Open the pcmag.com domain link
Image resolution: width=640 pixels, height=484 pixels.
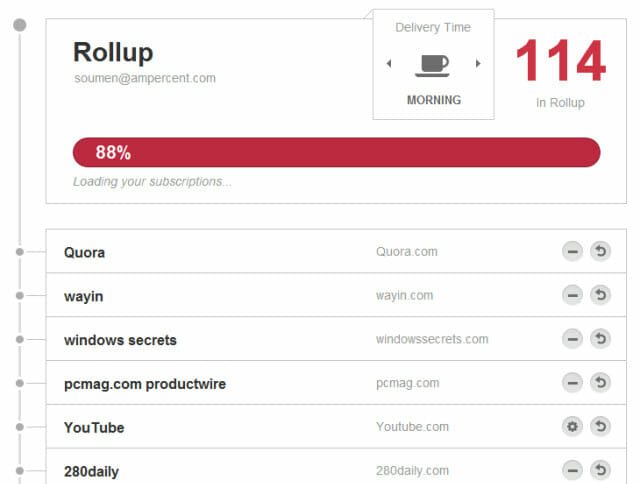[x=407, y=383]
